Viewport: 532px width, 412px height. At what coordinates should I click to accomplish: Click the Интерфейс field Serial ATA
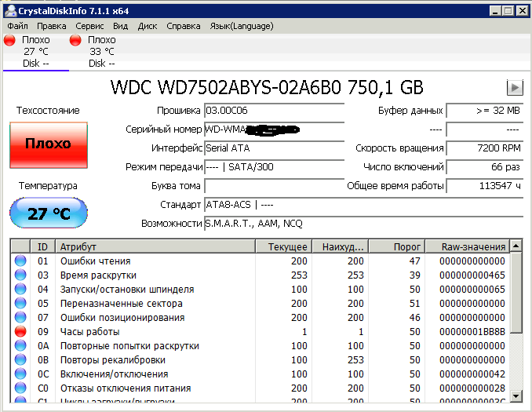274,148
